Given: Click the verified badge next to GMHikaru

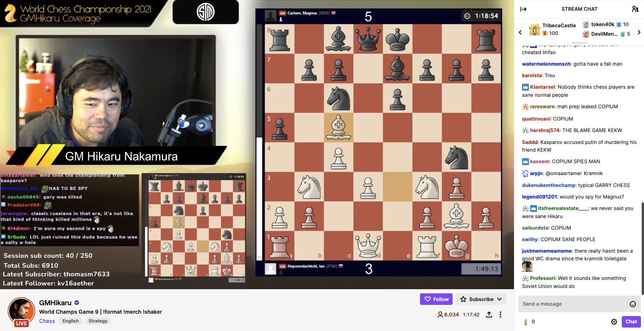Looking at the screenshot, I should [x=77, y=303].
